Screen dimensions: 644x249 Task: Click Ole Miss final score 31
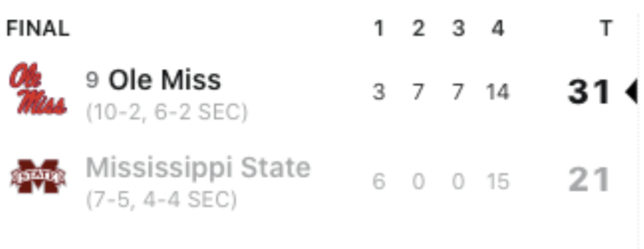tap(589, 92)
